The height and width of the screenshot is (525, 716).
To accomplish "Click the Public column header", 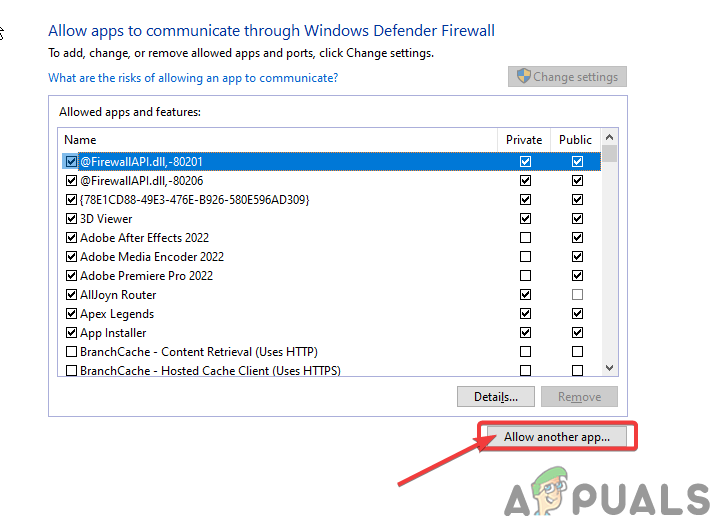I will tap(575, 140).
